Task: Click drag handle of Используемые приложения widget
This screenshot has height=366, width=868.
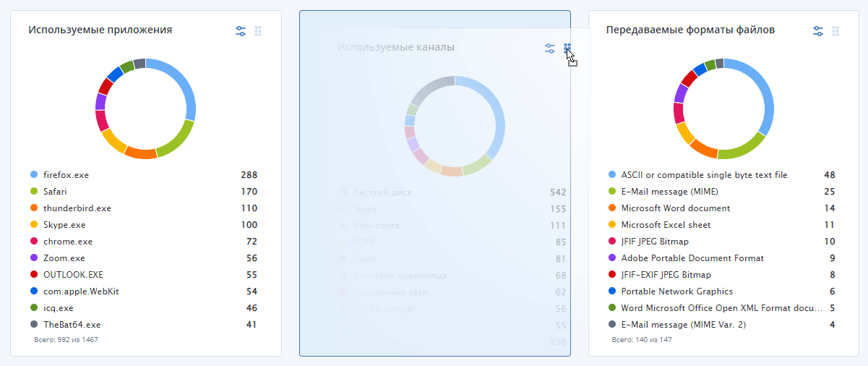Action: point(258,31)
